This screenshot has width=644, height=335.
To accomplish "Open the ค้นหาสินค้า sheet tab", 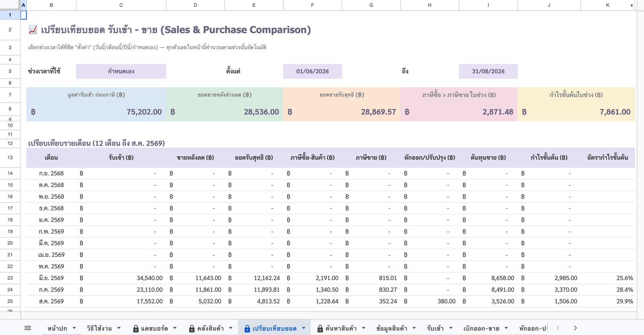I will (x=341, y=328).
